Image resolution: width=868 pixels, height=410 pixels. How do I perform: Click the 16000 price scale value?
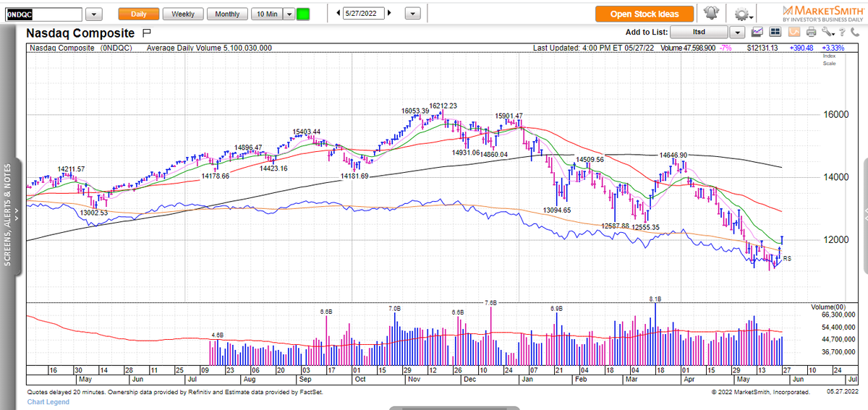tap(835, 114)
